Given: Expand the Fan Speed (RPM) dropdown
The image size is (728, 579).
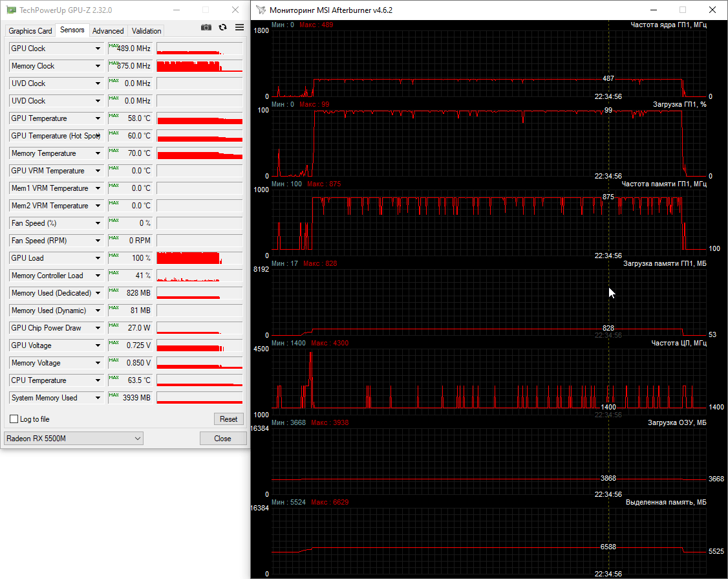Looking at the screenshot, I should (98, 241).
